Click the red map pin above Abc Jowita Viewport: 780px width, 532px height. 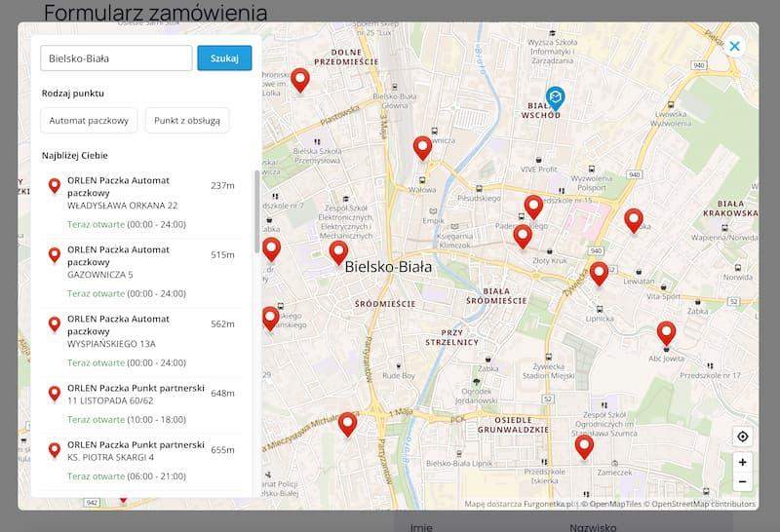667,333
